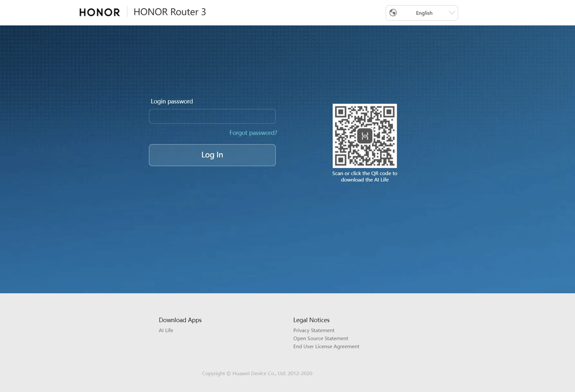Click the Scan or click QR code caption
This screenshot has width=575, height=392.
click(x=365, y=176)
